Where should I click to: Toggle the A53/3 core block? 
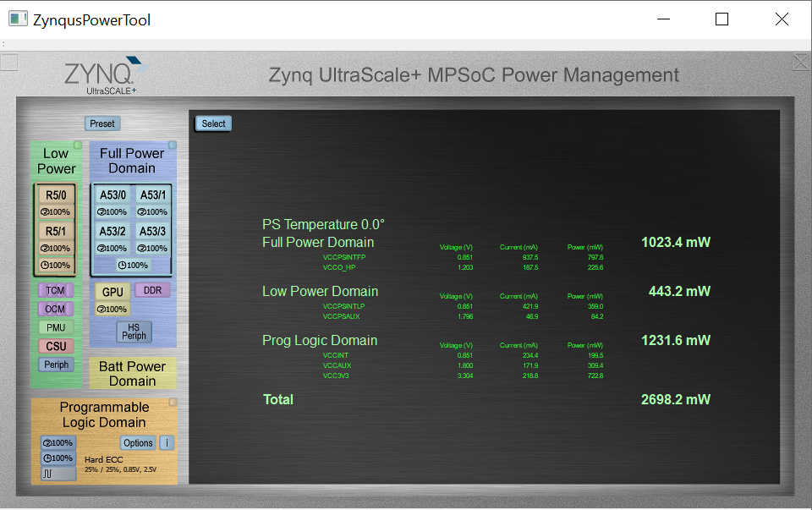(153, 232)
